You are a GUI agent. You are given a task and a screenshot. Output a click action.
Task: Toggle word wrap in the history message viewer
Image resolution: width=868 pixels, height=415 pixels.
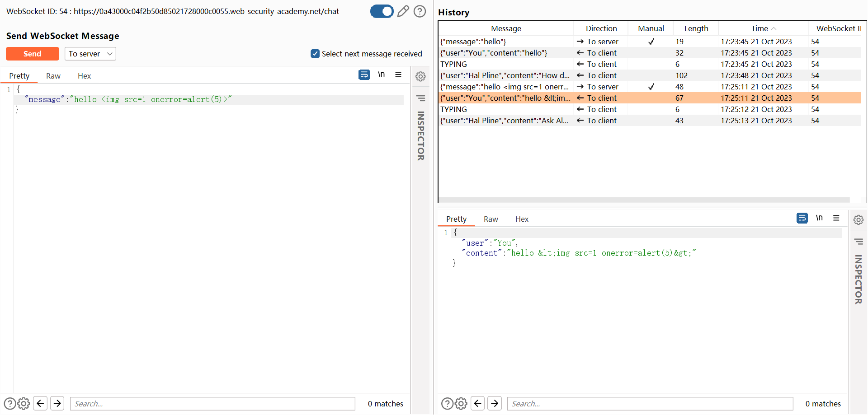(802, 219)
